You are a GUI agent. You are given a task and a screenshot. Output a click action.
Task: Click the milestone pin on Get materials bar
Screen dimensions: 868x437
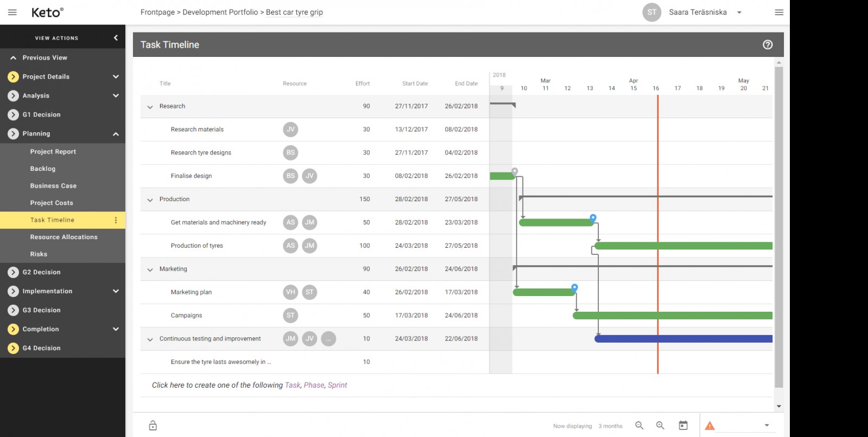593,218
